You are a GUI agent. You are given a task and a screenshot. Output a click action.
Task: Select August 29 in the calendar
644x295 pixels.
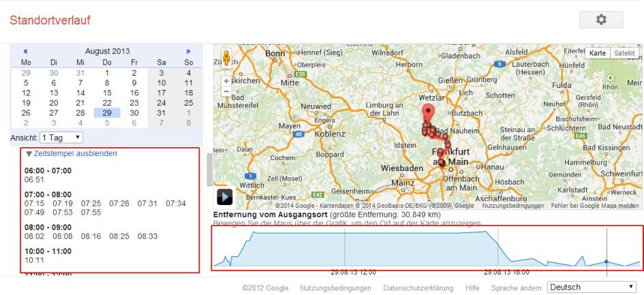(x=107, y=113)
